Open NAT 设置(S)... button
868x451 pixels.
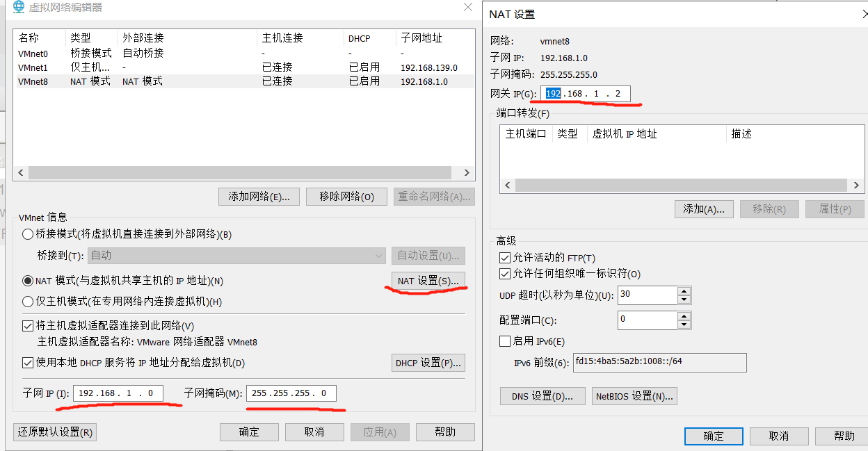click(428, 281)
